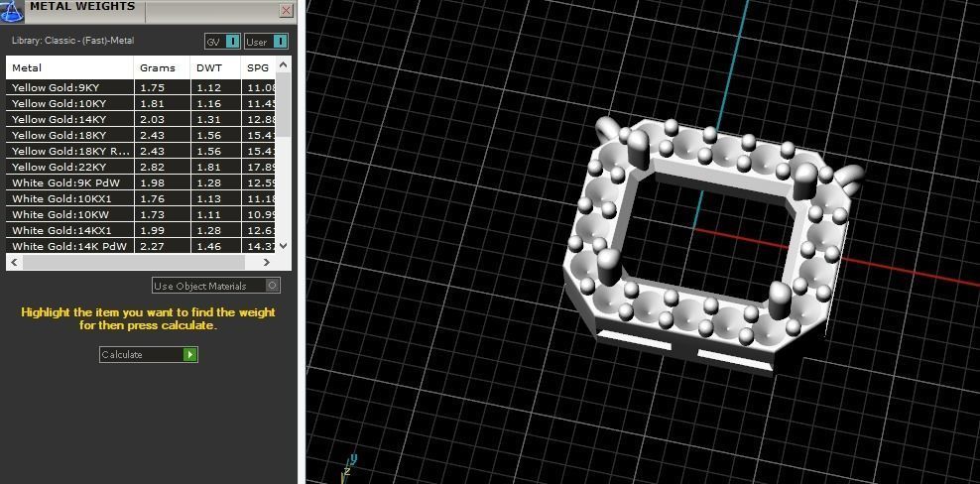Sort by the Grams column header
The image size is (980, 484).
tap(162, 68)
